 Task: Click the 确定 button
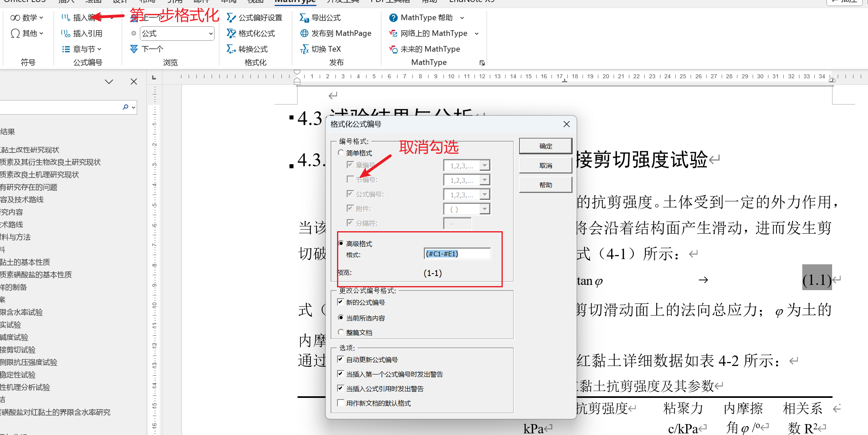click(545, 146)
